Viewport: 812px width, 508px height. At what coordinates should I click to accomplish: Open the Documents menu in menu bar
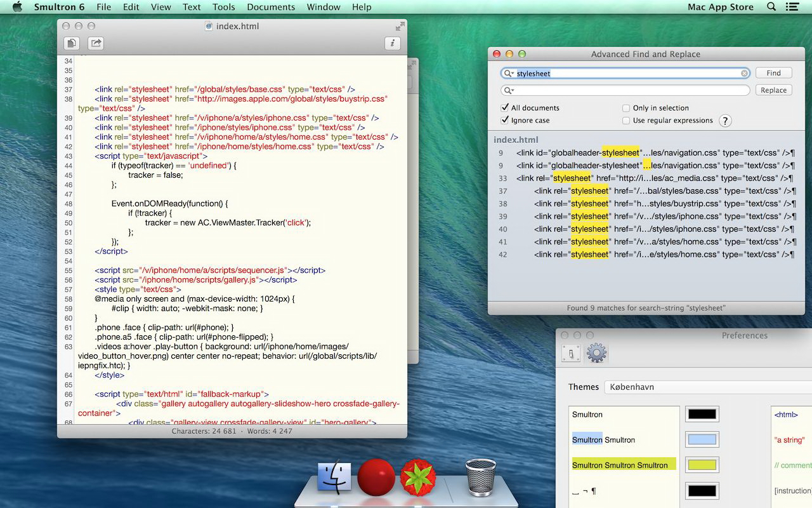271,7
